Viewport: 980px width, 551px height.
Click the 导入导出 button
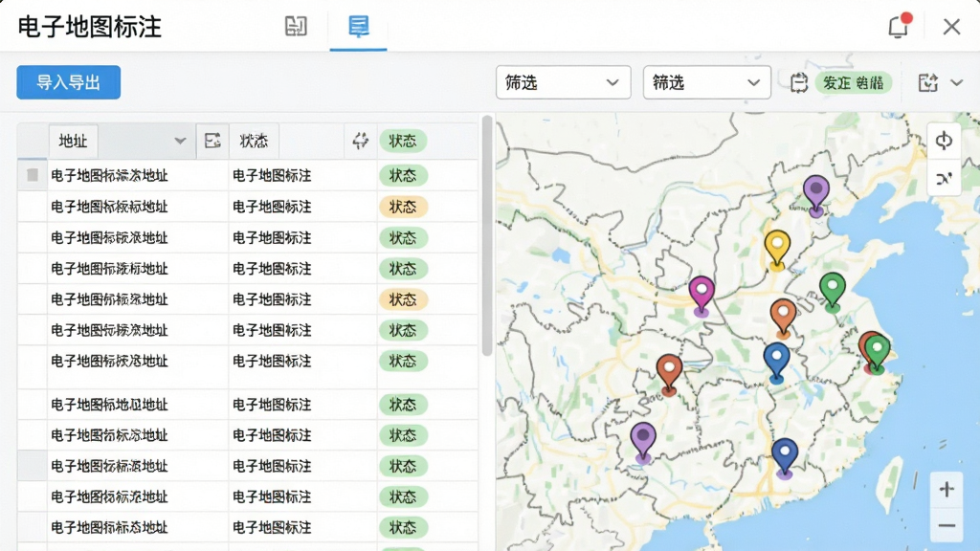[69, 82]
